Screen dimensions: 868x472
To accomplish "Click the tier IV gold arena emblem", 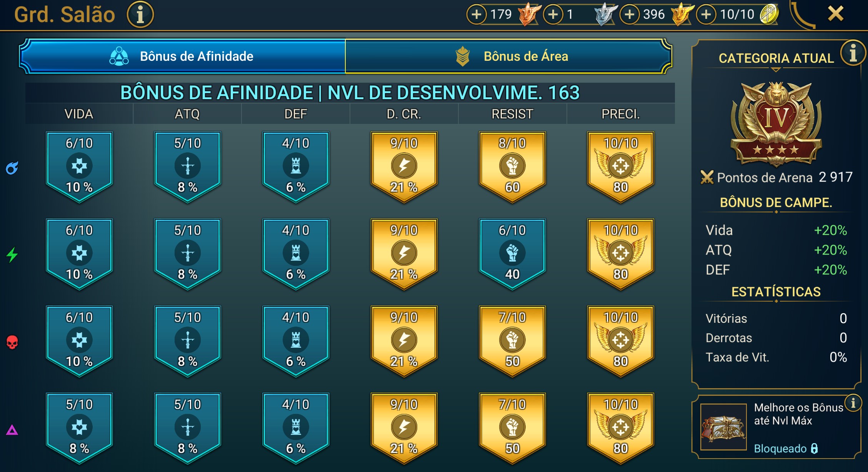I will coord(776,124).
